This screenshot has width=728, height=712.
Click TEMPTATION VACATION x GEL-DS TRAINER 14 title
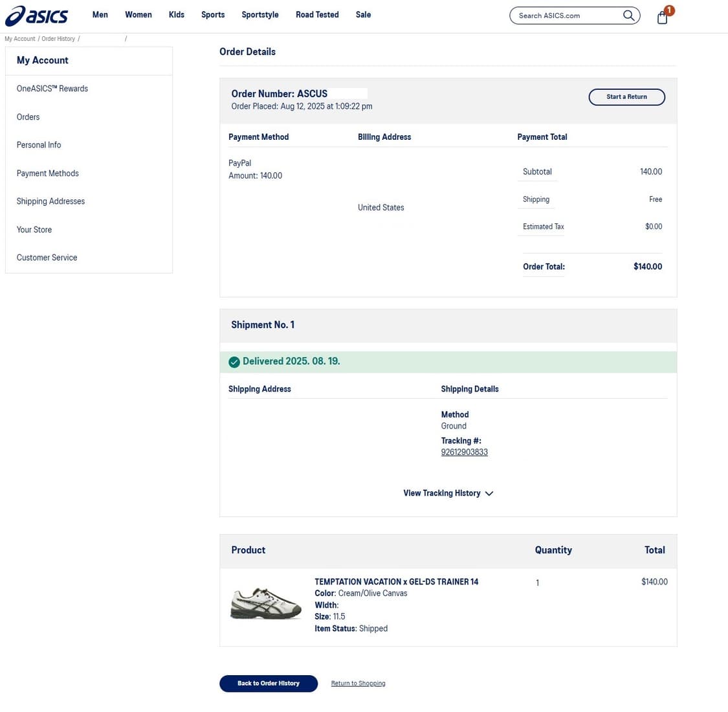point(396,581)
